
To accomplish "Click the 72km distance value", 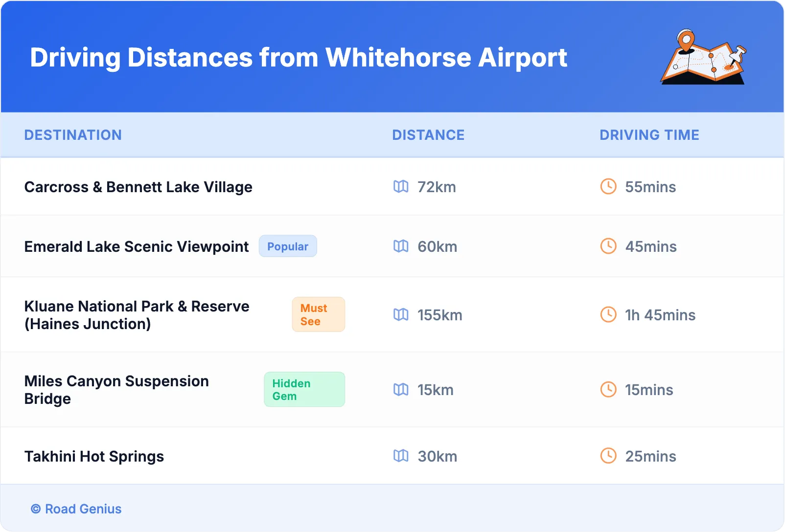I will click(x=437, y=187).
